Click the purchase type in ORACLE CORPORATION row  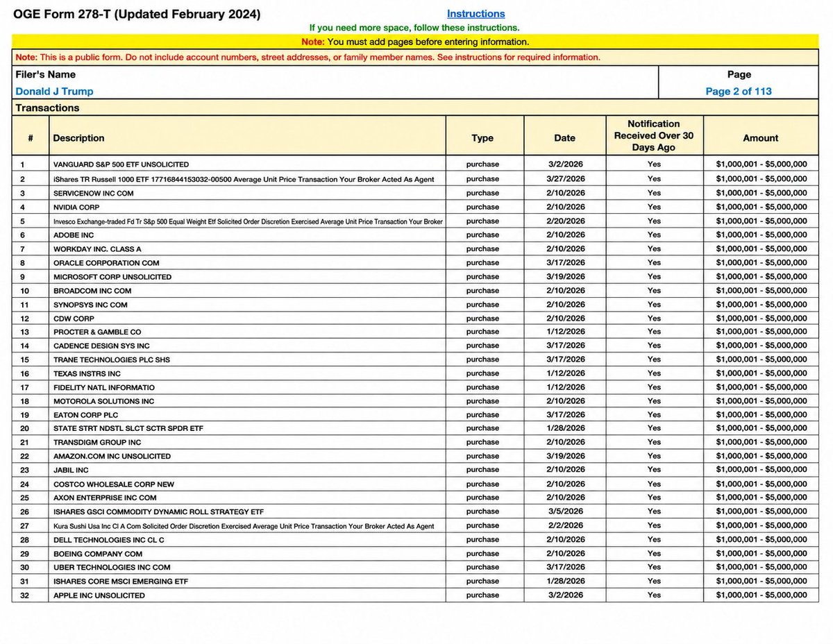point(482,263)
